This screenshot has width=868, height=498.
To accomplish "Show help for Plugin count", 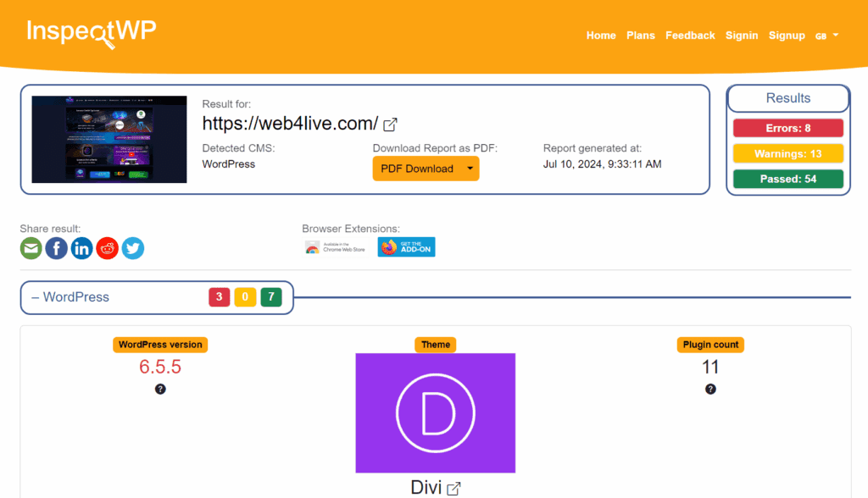I will [711, 389].
